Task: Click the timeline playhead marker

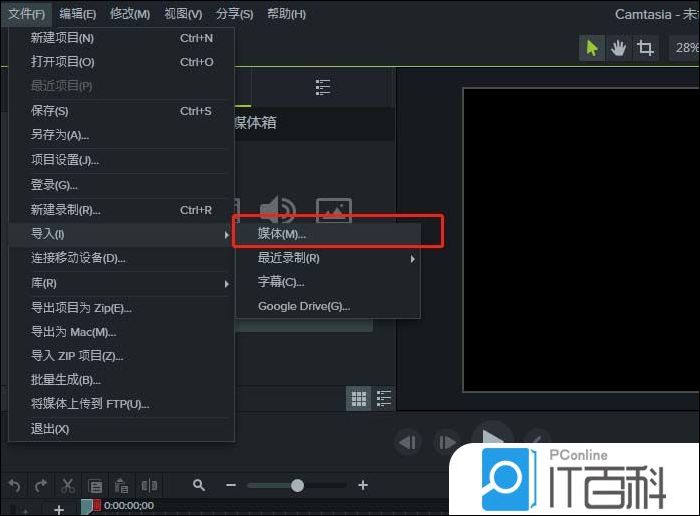Action: point(91,506)
